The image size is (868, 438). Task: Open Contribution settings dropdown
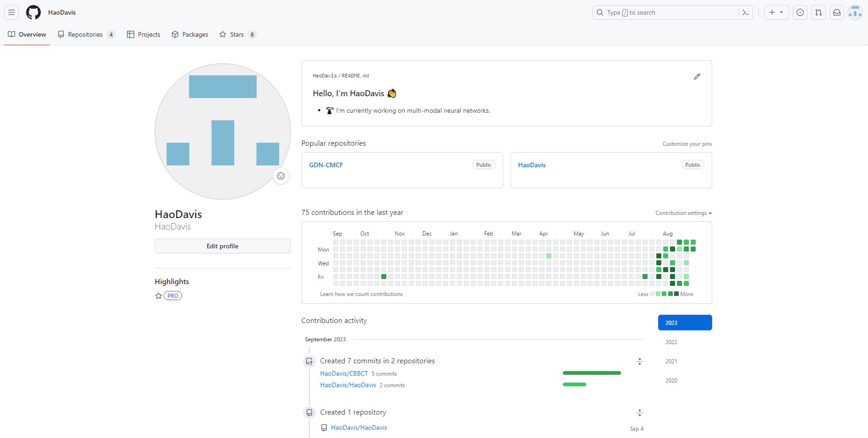tap(683, 213)
